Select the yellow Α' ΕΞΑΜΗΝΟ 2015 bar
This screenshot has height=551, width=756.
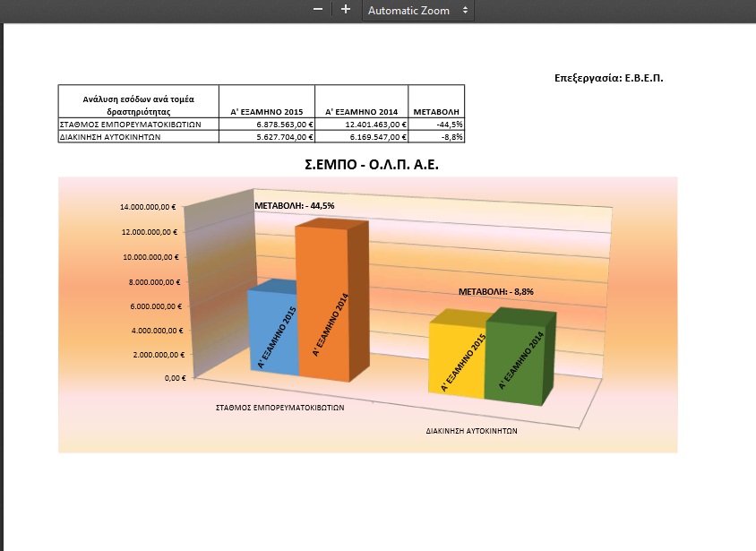(457, 358)
